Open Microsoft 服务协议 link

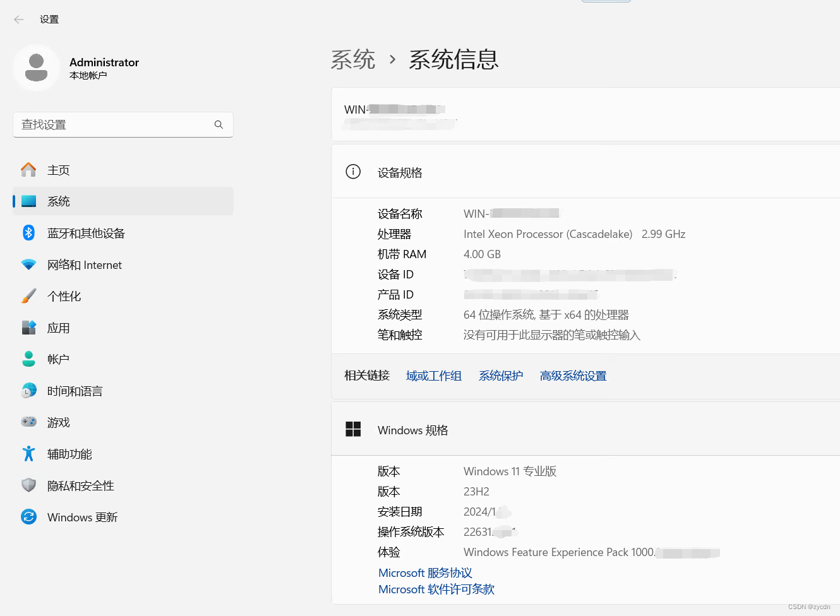[425, 572]
